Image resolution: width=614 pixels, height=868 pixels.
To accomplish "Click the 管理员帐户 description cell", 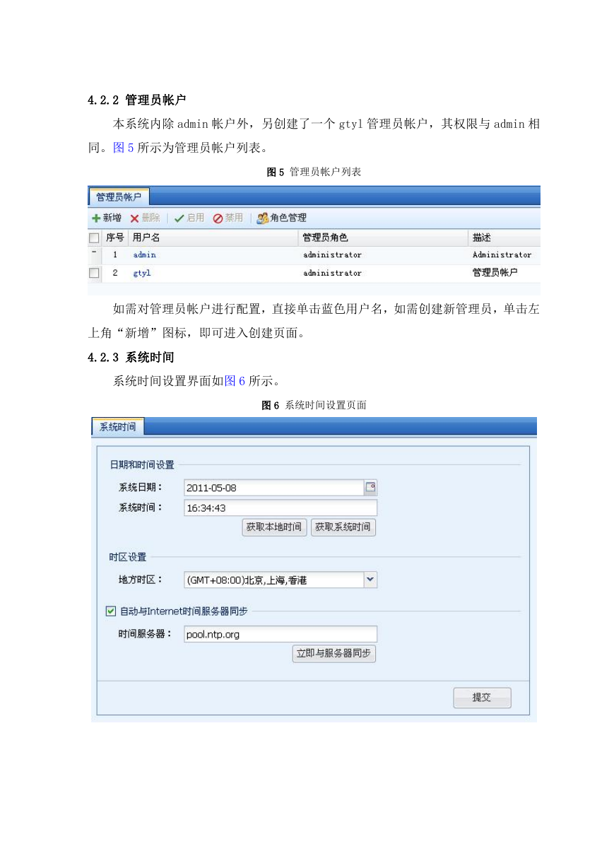I will [495, 273].
